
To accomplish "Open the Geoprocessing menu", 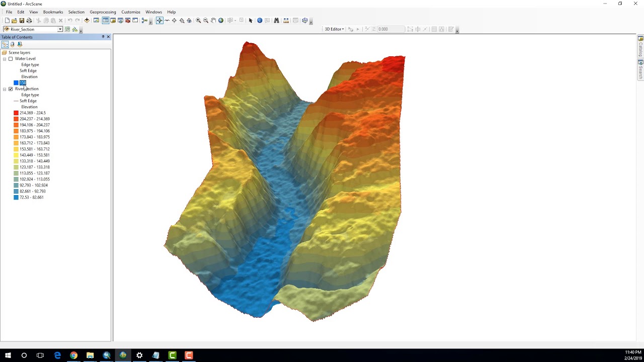I will click(103, 12).
